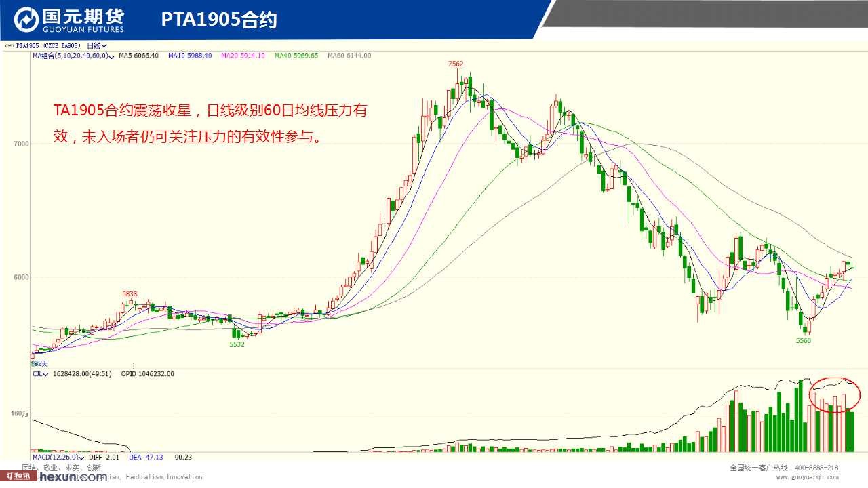This screenshot has width=868, height=488.
Task: Expand the MA组合 indicator parameters dropdown
Action: coord(111,56)
